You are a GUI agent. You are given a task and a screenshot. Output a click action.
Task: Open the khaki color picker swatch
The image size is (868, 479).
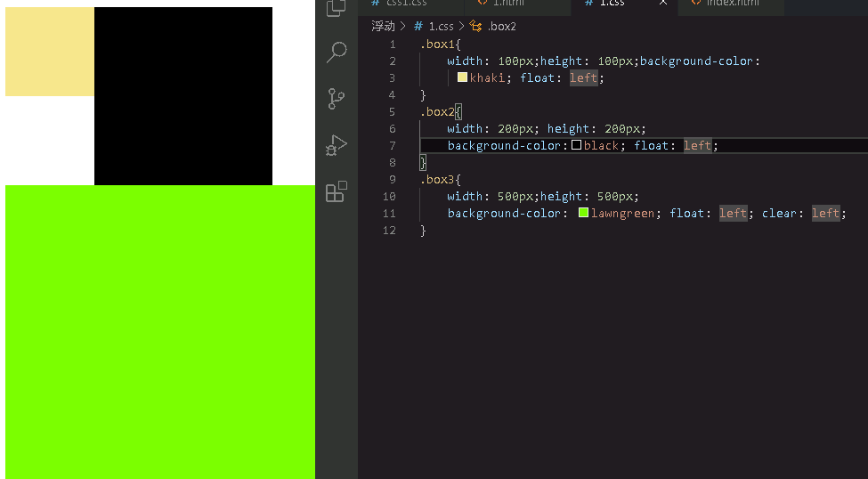coord(462,77)
